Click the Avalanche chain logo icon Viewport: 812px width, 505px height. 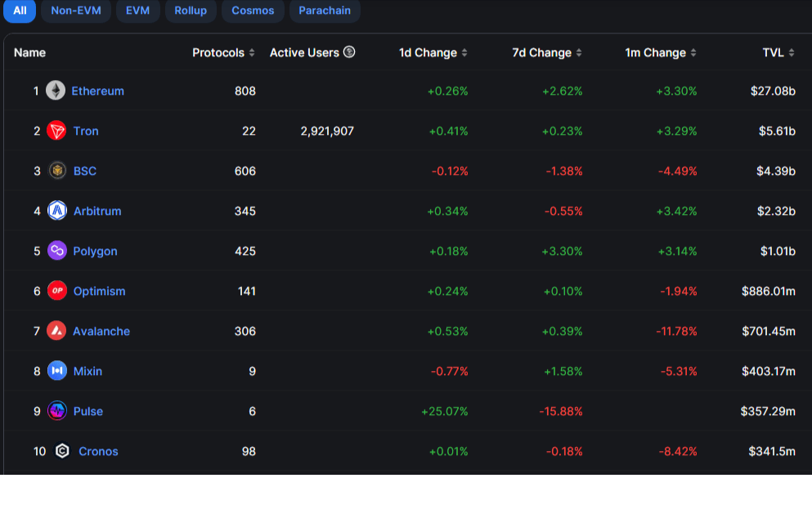click(x=56, y=331)
